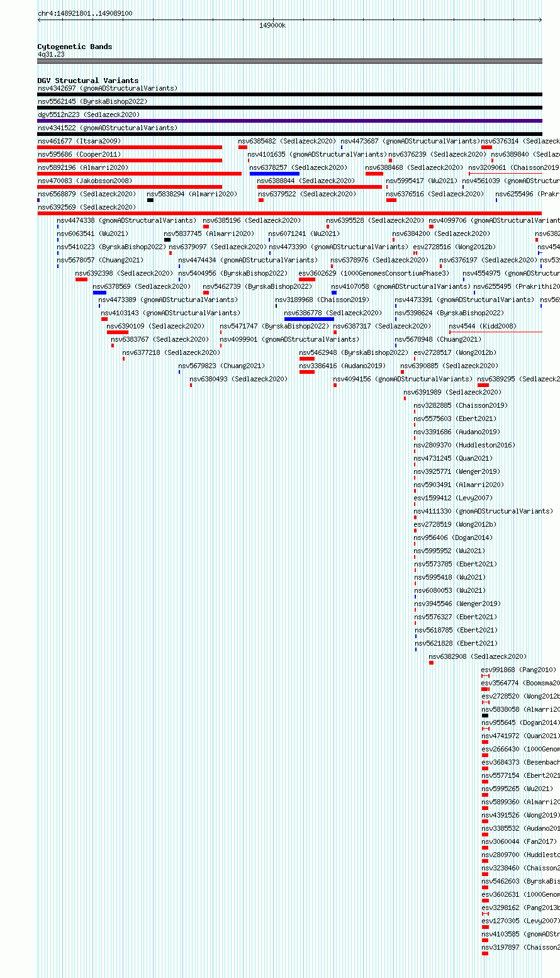Open variant nsv6071241 (Wu2021)
This screenshot has height=978, width=560.
pos(304,233)
